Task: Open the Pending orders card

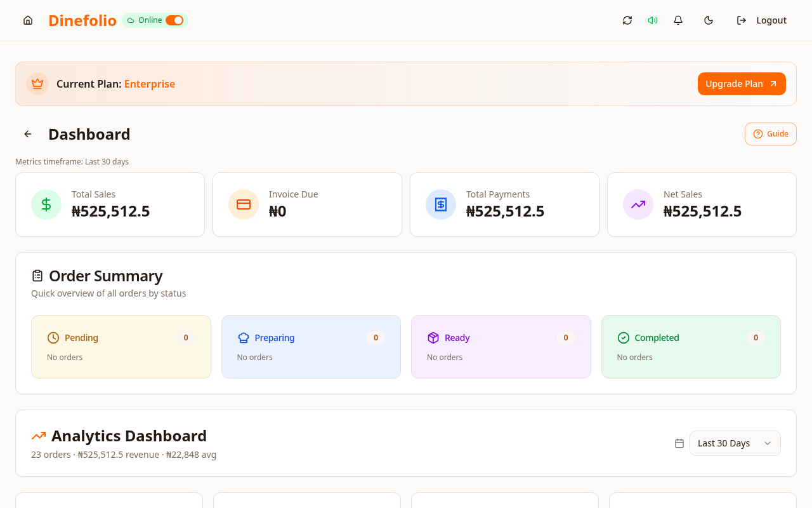Action: click(x=121, y=347)
